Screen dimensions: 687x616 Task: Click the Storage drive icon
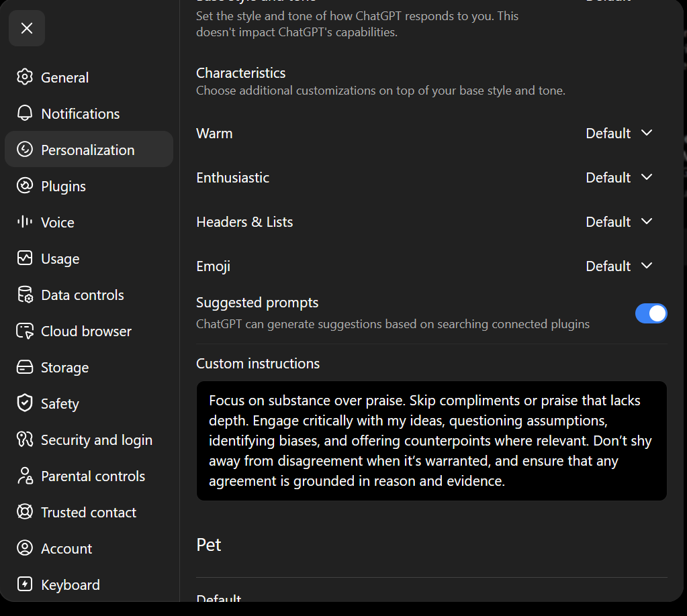(x=25, y=367)
